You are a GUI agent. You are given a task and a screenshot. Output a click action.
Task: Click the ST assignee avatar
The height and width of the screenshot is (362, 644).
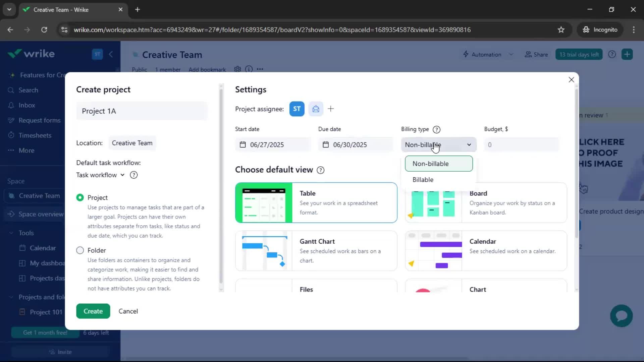[297, 109]
